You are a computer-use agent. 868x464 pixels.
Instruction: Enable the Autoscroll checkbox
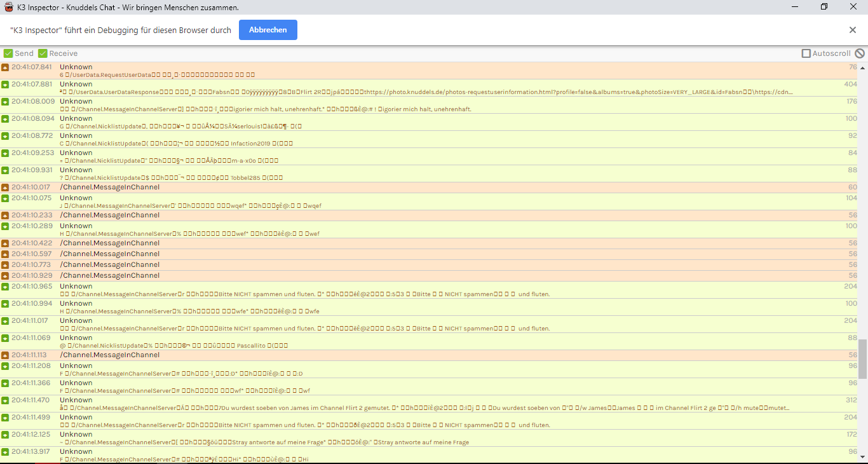click(x=806, y=53)
